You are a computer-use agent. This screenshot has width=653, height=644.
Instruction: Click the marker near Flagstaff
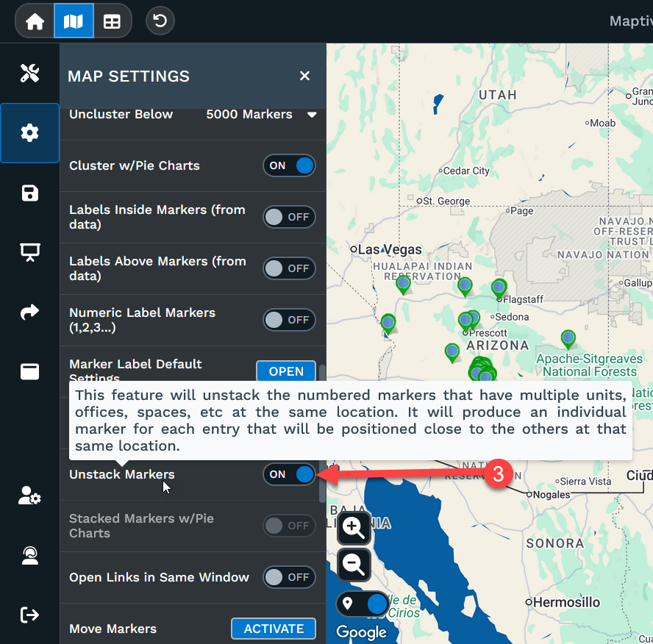tap(499, 287)
